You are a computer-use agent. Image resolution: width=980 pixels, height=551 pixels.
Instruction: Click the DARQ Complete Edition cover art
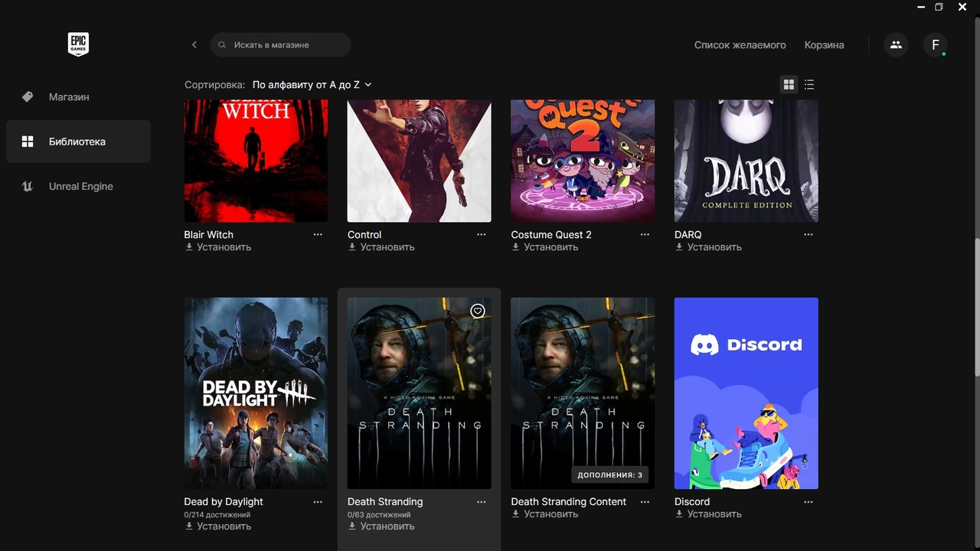[746, 161]
